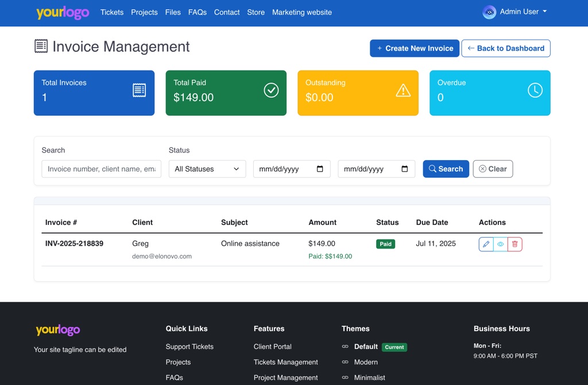This screenshot has height=385, width=588.
Task: Click the Admin User avatar icon
Action: pos(489,12)
